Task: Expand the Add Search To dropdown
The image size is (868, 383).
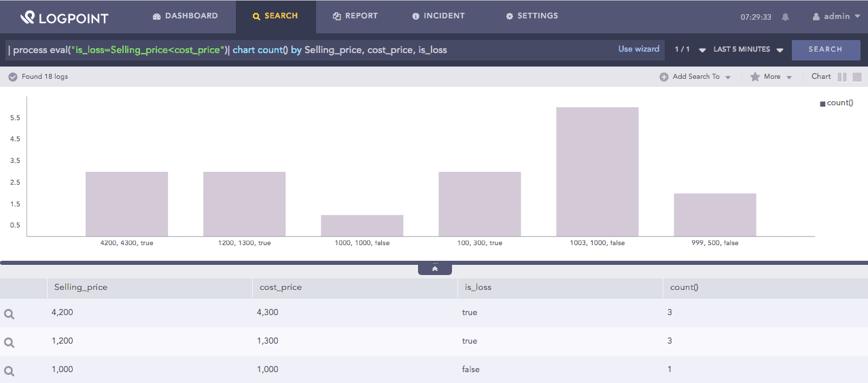Action: click(695, 77)
